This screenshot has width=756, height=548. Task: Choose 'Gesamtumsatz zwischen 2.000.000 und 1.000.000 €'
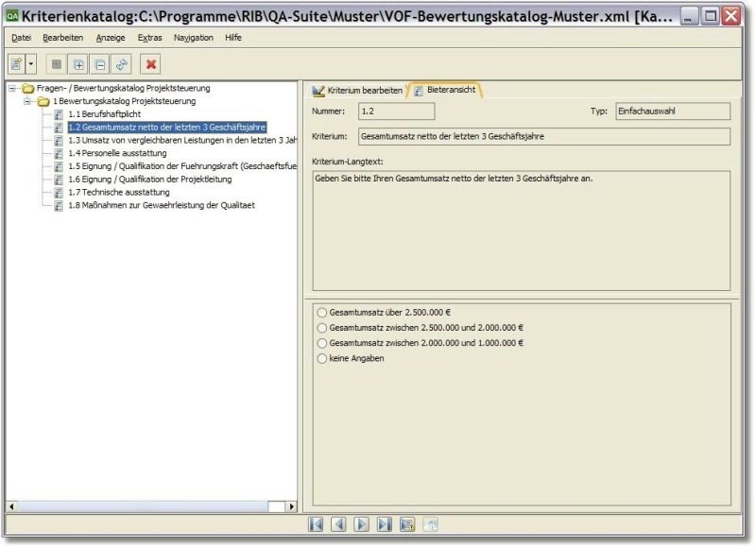[x=322, y=343]
